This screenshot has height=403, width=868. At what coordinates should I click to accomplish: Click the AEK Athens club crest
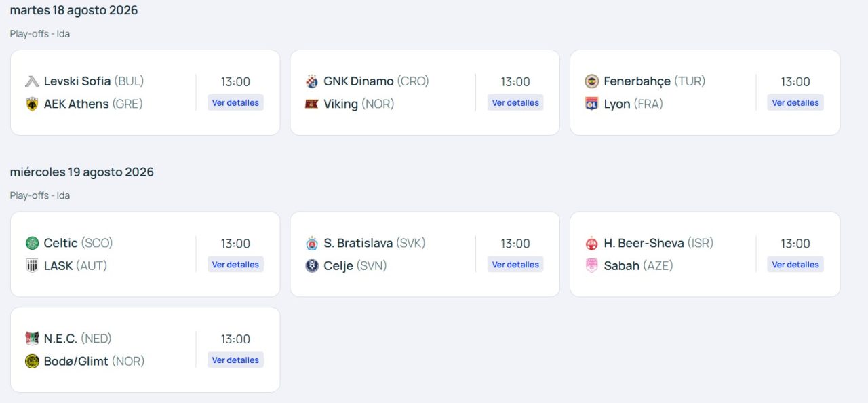point(32,104)
